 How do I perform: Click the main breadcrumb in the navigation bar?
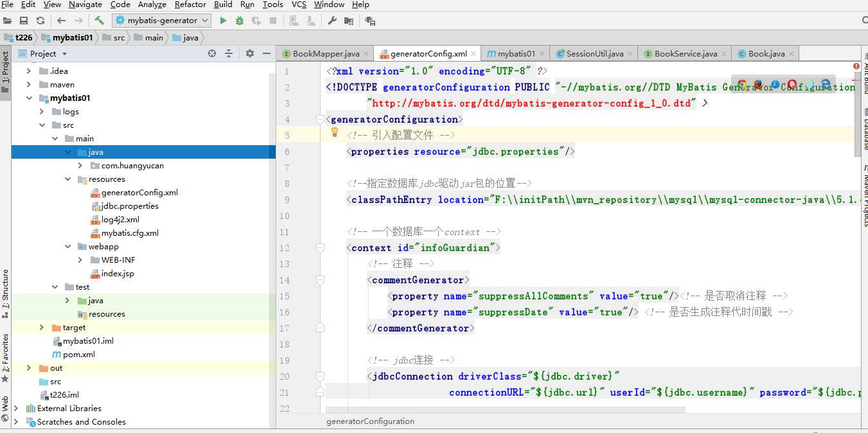(x=149, y=38)
